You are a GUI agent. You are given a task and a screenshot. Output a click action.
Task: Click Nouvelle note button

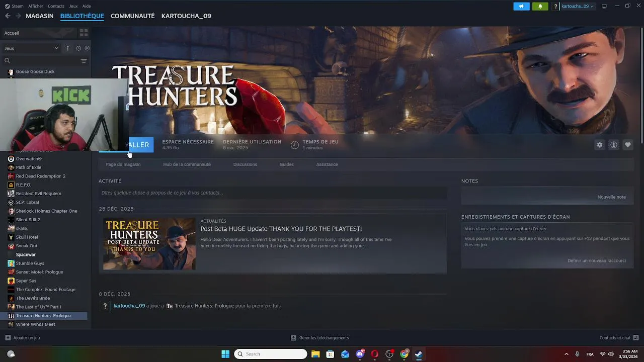[611, 197]
